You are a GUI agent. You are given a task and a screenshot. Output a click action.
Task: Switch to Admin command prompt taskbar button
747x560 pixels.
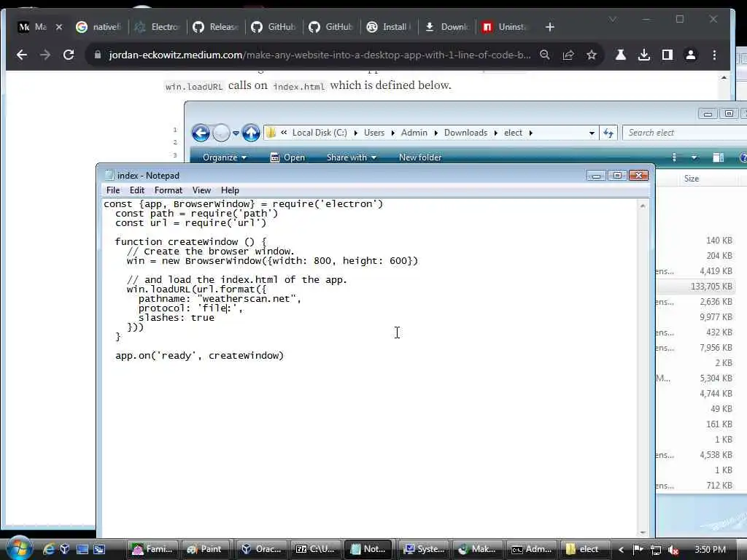pyautogui.click(x=532, y=549)
